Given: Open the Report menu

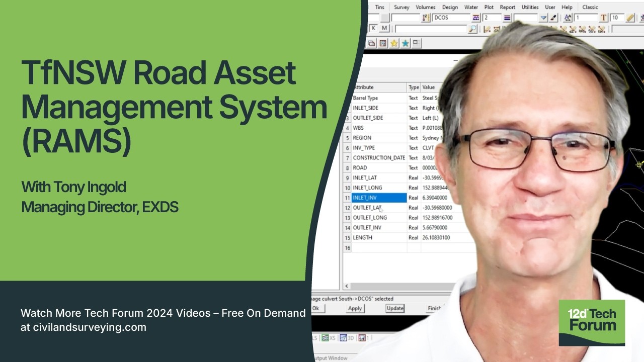Looking at the screenshot, I should [x=507, y=7].
